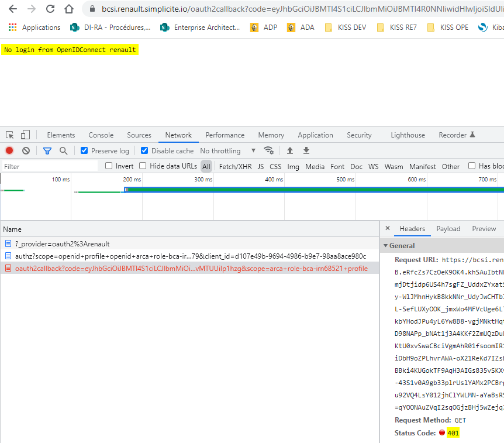504x443 pixels.
Task: Select the failed oauth2callback request row
Action: (189, 268)
